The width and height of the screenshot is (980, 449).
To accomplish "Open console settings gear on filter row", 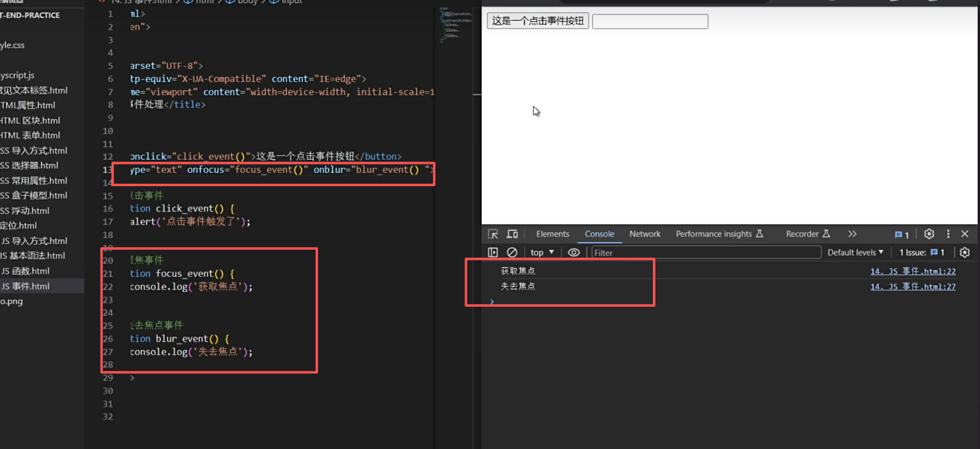I will coord(965,253).
